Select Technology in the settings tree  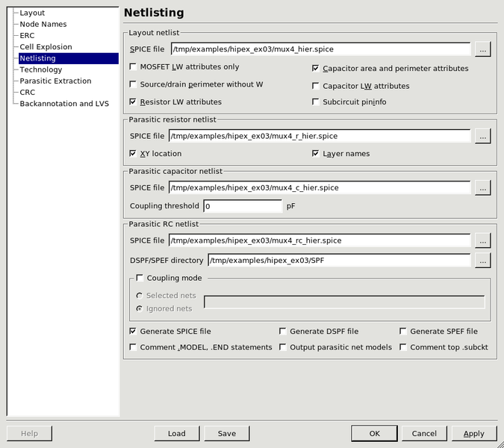[x=41, y=69]
